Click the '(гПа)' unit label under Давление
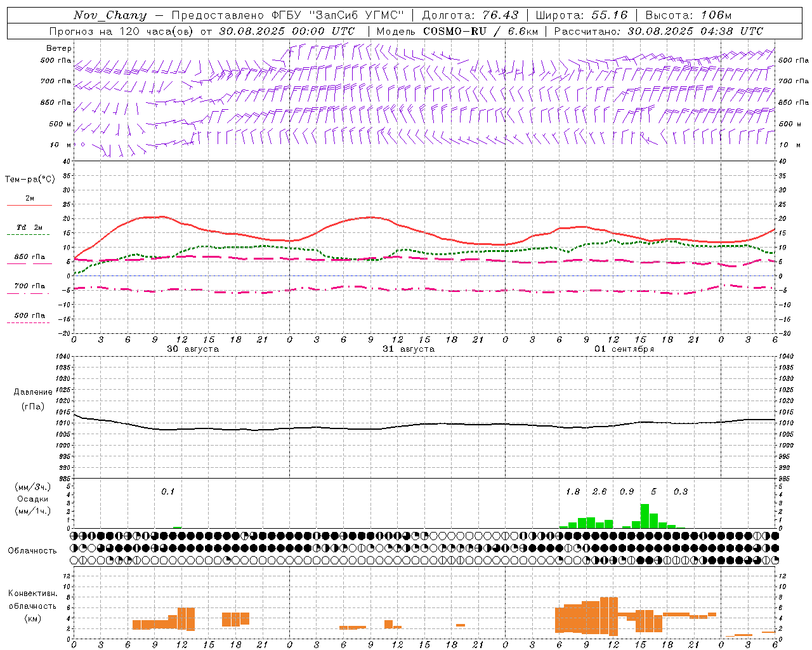Image resolution: width=812 pixels, height=650 pixels. (33, 407)
